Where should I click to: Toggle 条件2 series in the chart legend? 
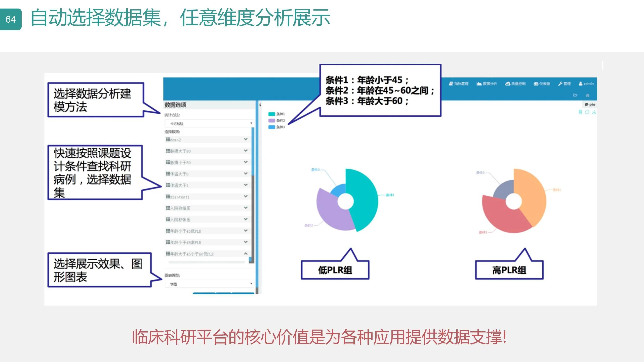pyautogui.click(x=278, y=121)
